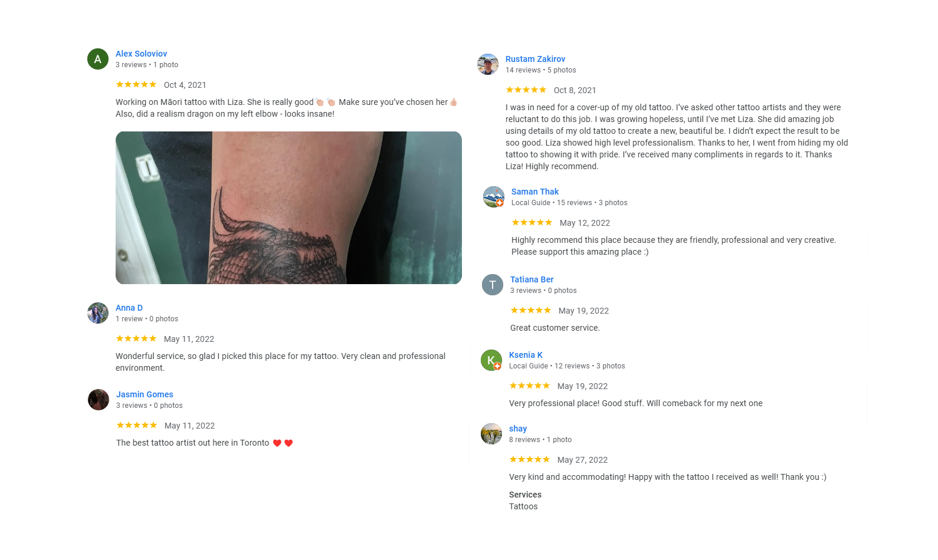Open Rustam Zakirov's profile photo
This screenshot has height=560, width=938.
point(488,64)
